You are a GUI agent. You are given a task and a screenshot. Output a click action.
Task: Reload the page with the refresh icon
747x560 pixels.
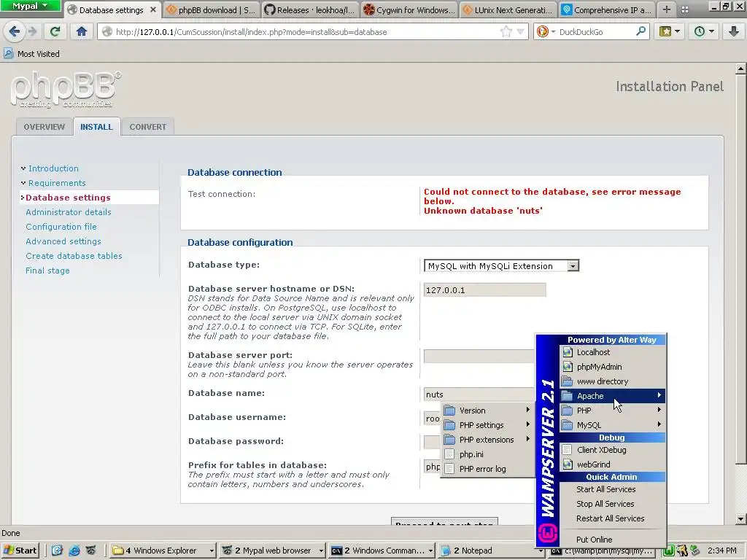click(x=55, y=32)
